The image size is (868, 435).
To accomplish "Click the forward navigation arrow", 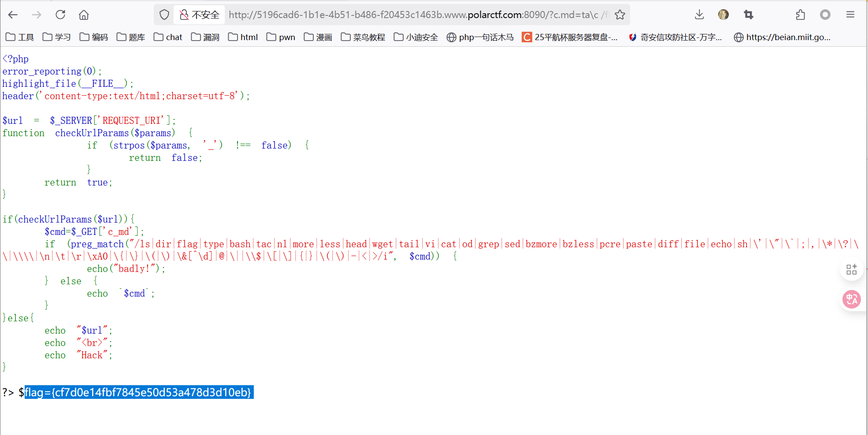I will 37,15.
